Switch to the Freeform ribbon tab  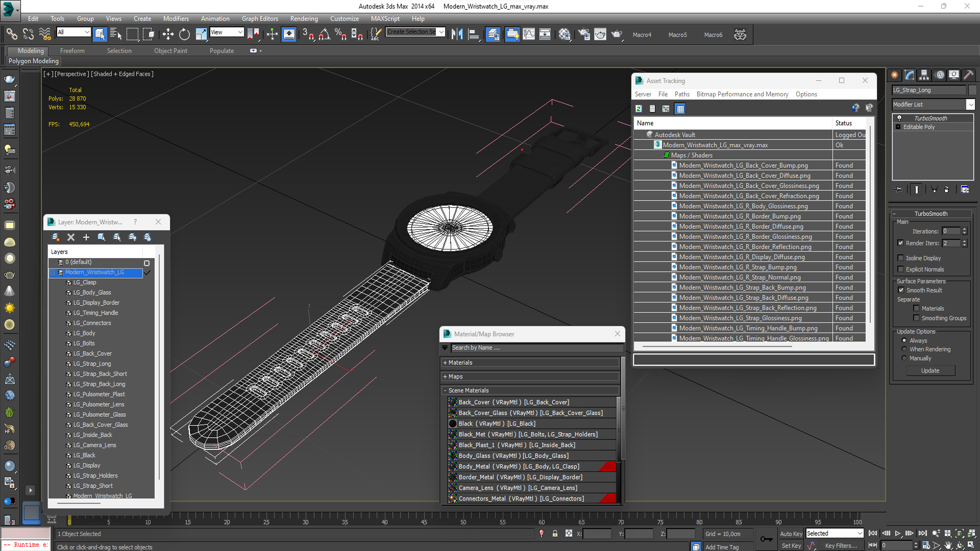pos(72,51)
